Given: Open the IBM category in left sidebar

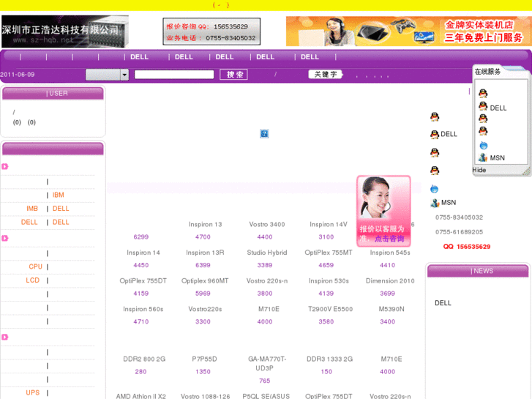Looking at the screenshot, I should 59,195.
